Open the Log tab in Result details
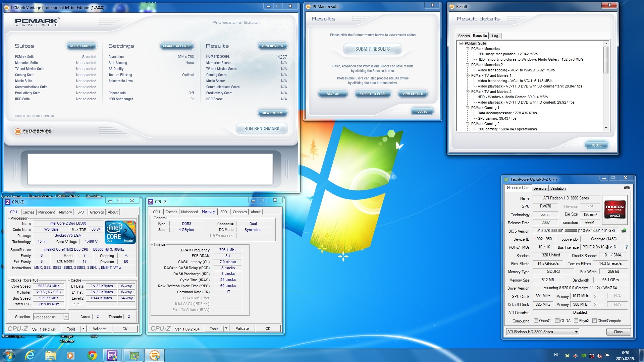 [x=495, y=36]
